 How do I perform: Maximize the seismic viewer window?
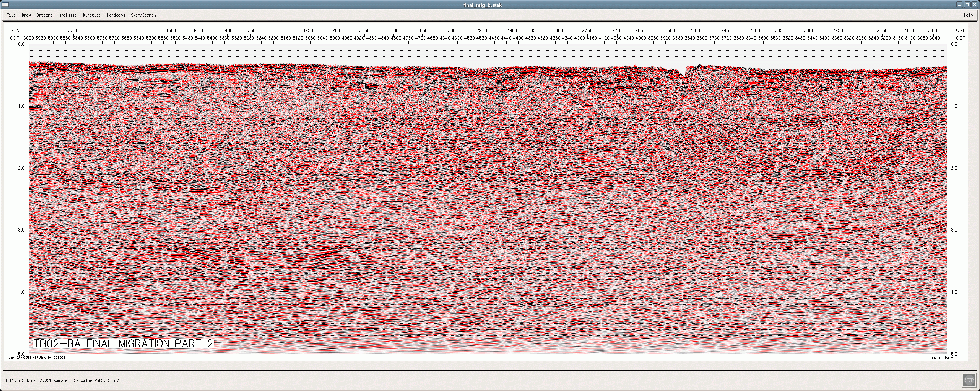pyautogui.click(x=967, y=5)
